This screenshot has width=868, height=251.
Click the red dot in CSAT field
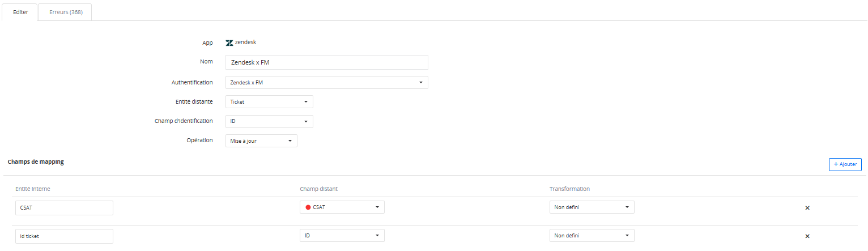pos(308,207)
